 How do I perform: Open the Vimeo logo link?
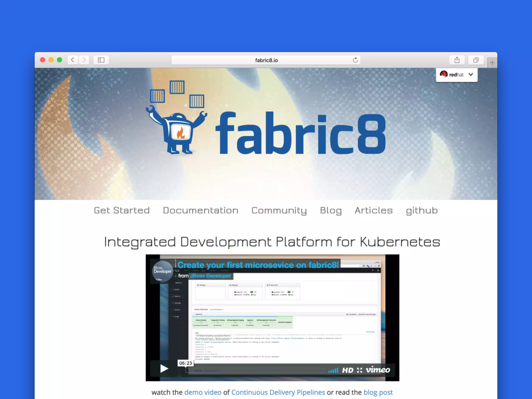coord(378,370)
